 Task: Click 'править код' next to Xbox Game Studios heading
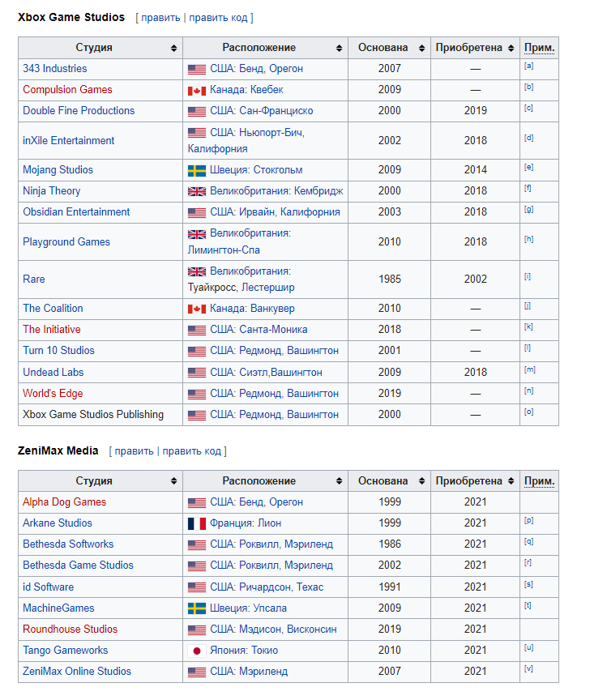coord(218,18)
